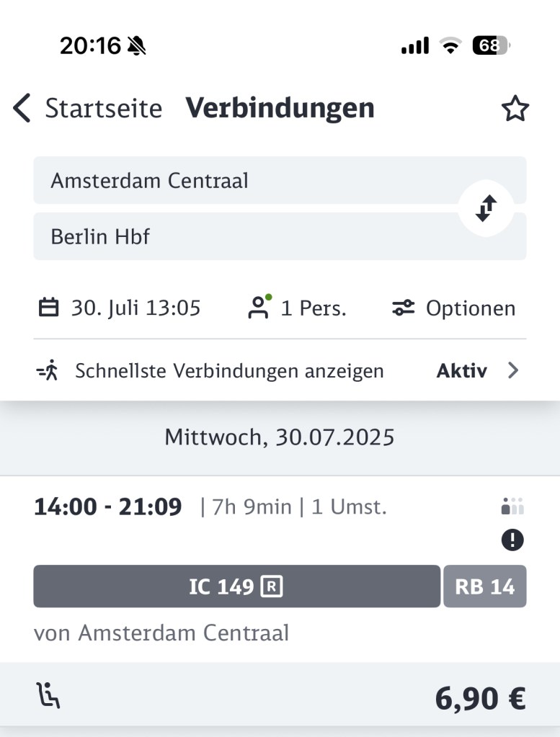Screen dimensions: 560x737
Task: Select the IC 149 train segment
Action: (x=236, y=586)
